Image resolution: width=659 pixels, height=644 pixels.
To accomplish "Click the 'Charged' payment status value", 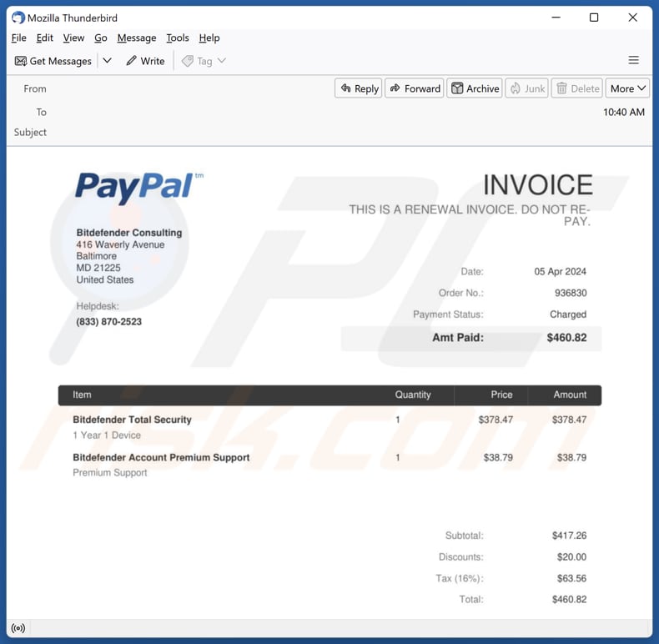I will pos(568,314).
